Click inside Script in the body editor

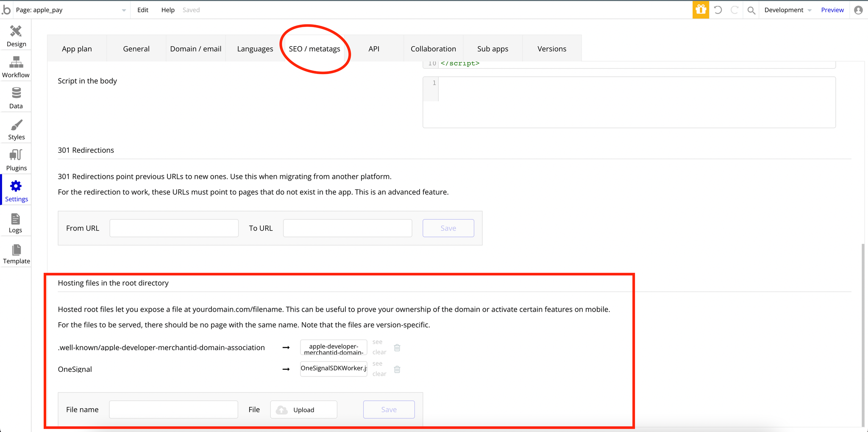629,102
